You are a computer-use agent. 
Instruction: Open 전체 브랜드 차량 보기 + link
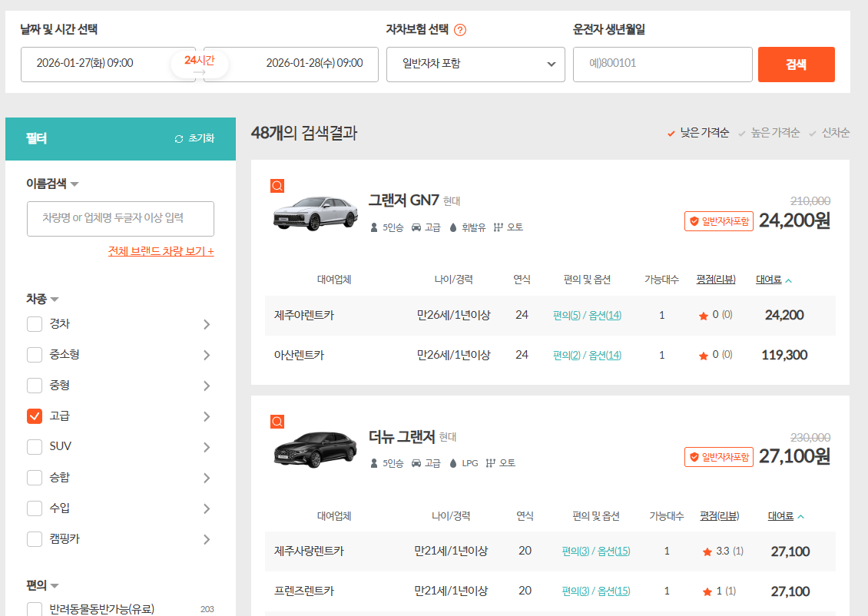(x=161, y=251)
